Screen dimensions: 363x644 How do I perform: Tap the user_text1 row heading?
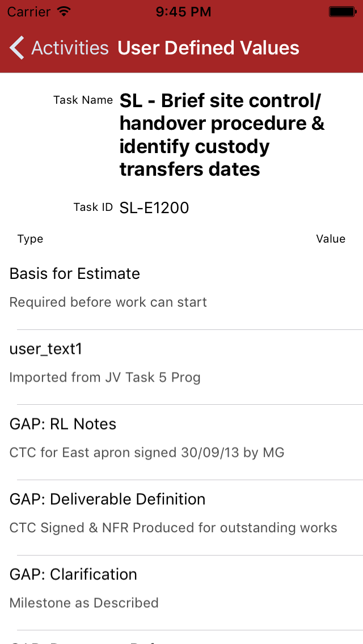tap(46, 349)
